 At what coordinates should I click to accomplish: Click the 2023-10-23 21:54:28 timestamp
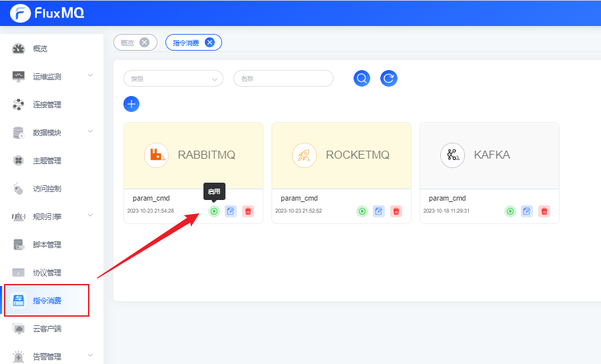pos(151,211)
